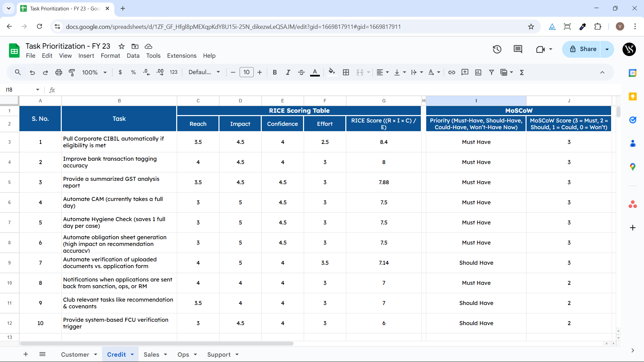
Task: Open more number formats 123
Action: pos(174,72)
